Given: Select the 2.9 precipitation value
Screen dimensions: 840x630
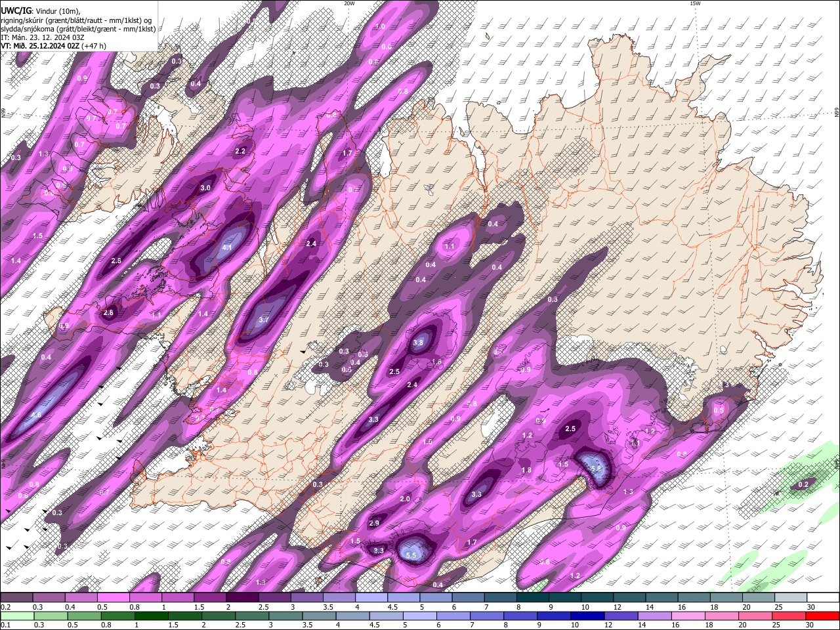Looking at the screenshot, I should pyautogui.click(x=374, y=523).
